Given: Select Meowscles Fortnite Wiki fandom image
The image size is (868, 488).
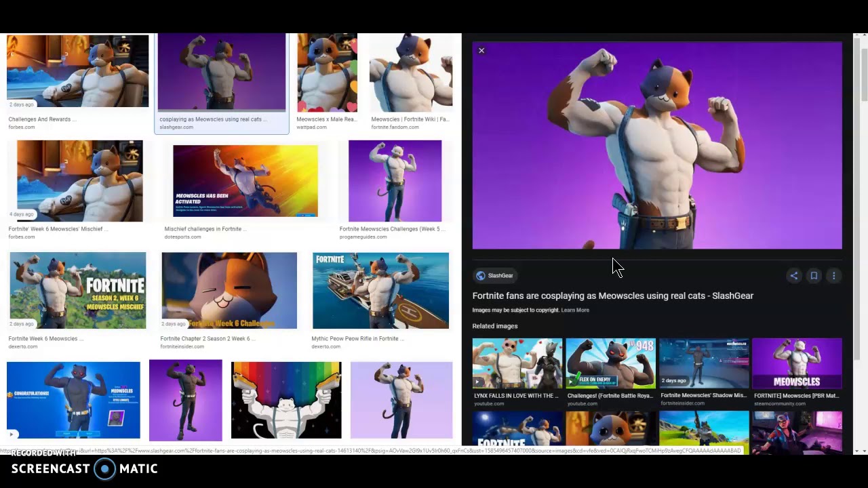Looking at the screenshot, I should 411,73.
